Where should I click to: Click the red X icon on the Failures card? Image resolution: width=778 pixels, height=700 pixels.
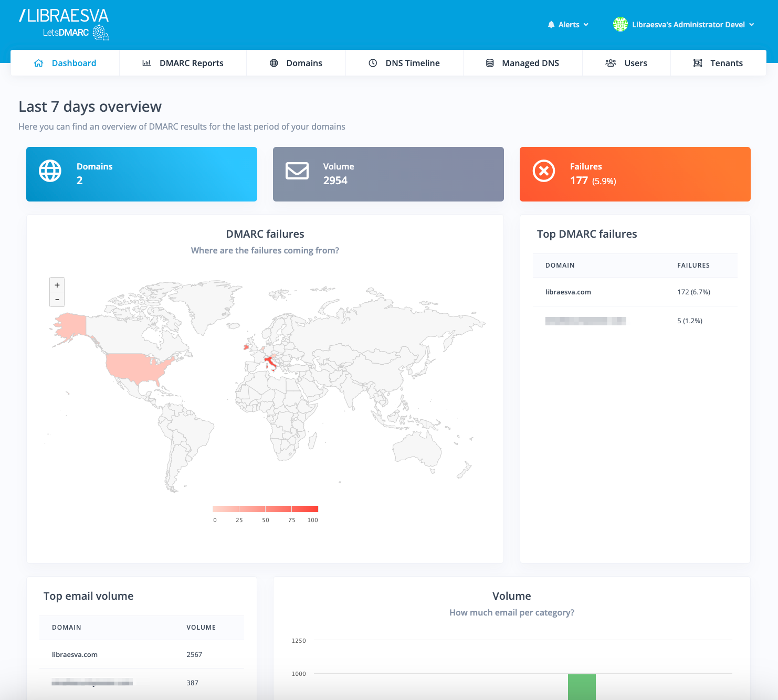coord(543,171)
